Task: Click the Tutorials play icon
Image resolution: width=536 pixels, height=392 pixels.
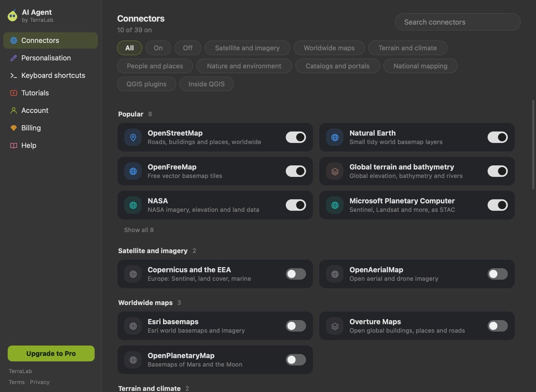Action: (x=14, y=93)
